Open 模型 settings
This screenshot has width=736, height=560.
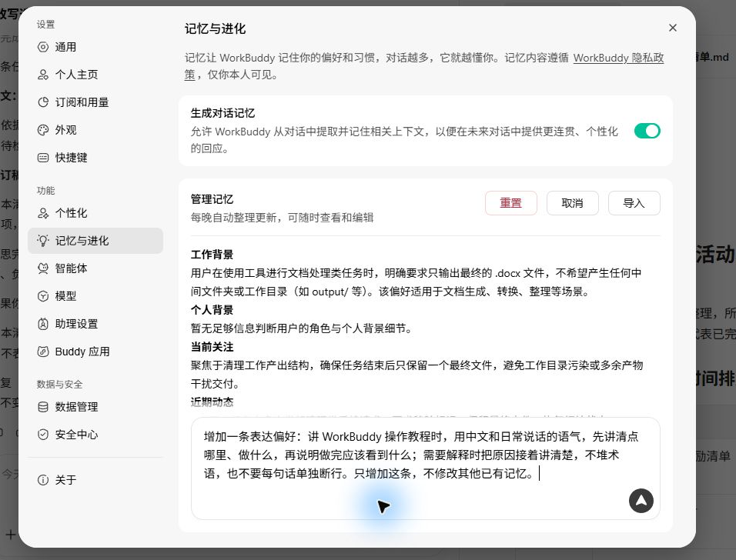pos(95,296)
